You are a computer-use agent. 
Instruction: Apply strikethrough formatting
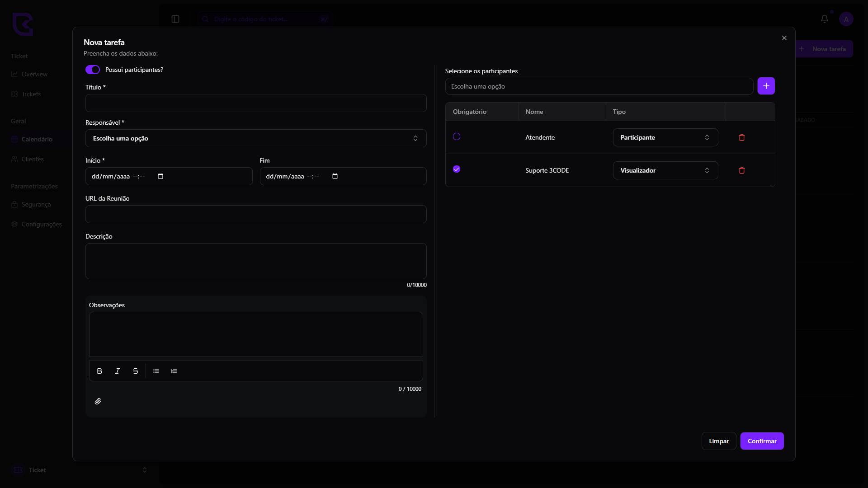[x=136, y=371]
